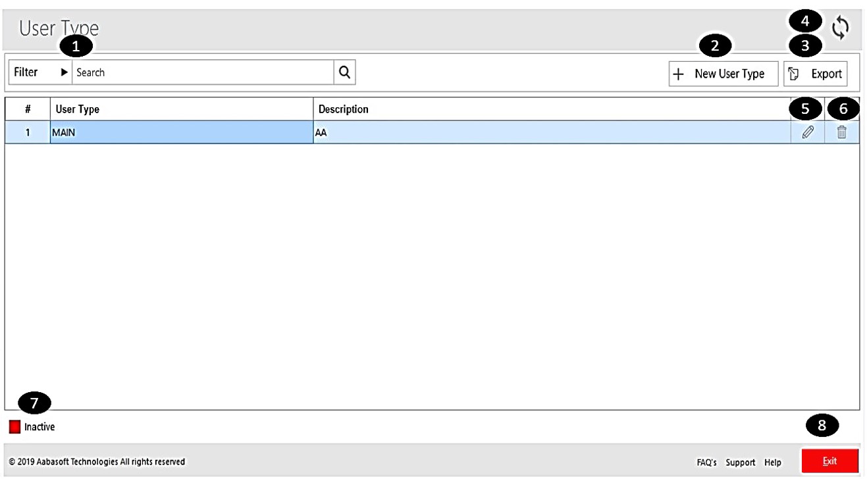Click inside the Search field
Image resolution: width=867 pixels, height=504 pixels.
(x=197, y=72)
